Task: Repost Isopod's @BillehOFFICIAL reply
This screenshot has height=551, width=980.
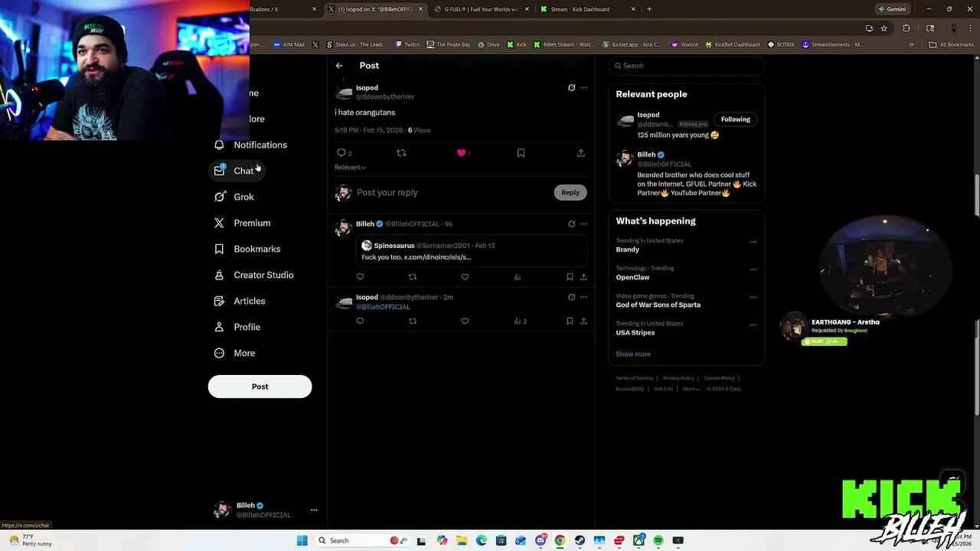Action: [x=413, y=321]
